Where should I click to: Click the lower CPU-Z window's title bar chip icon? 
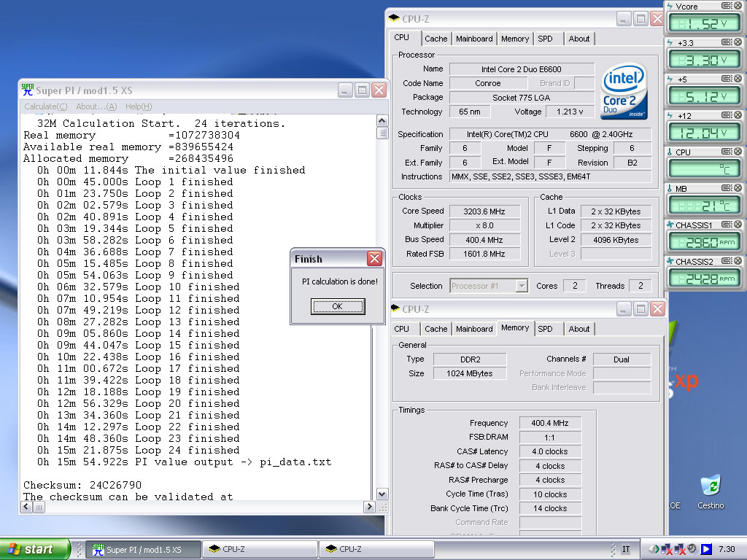pyautogui.click(x=395, y=308)
